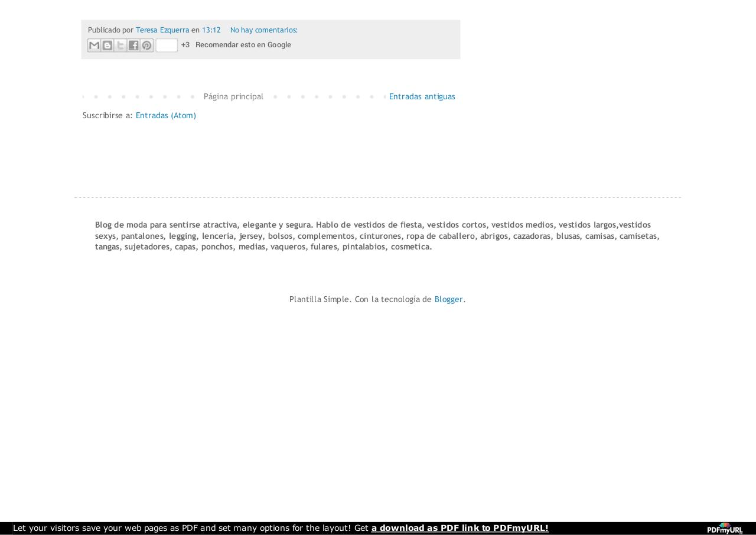Viewport: 756px width, 535px height.
Task: Navigate to 'Entradas antiguas'
Action: pyautogui.click(x=422, y=96)
